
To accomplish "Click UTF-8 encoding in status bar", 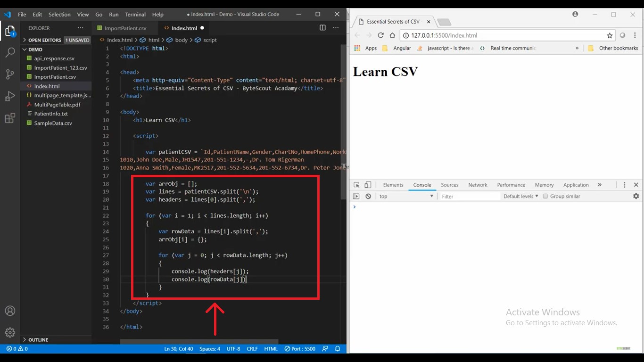I will pos(233,349).
